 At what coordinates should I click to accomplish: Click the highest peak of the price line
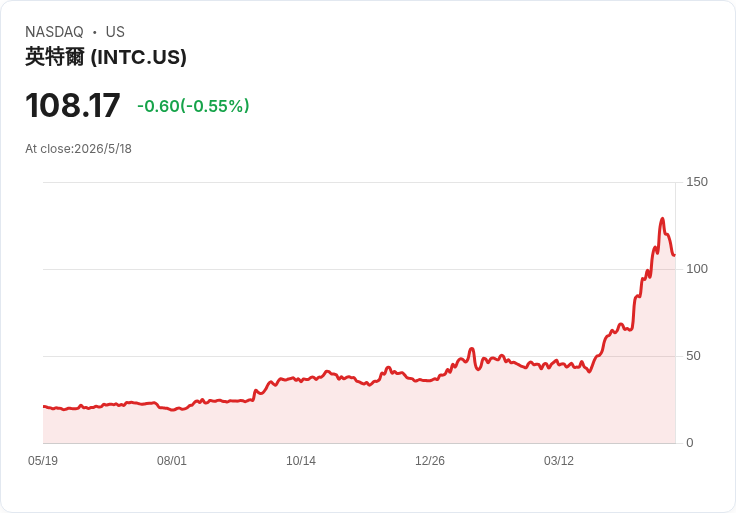click(x=662, y=219)
